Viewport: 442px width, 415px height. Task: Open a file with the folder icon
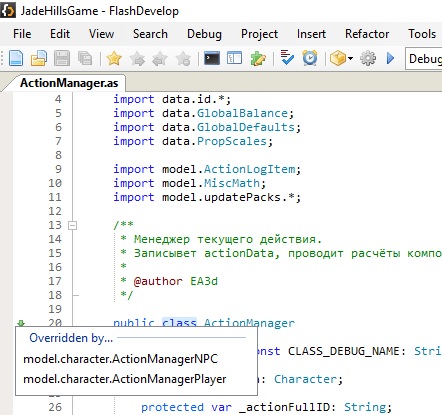(39, 59)
